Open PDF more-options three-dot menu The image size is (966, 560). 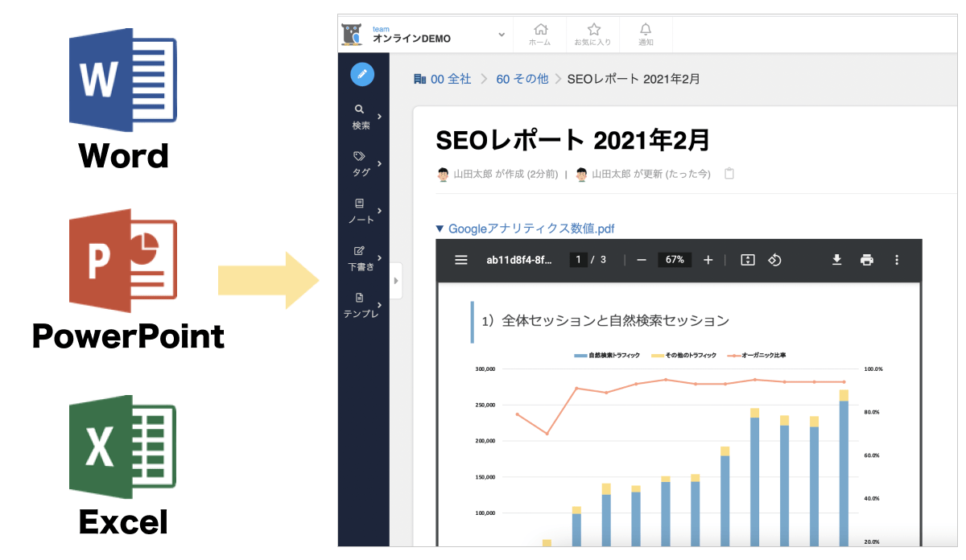[897, 260]
